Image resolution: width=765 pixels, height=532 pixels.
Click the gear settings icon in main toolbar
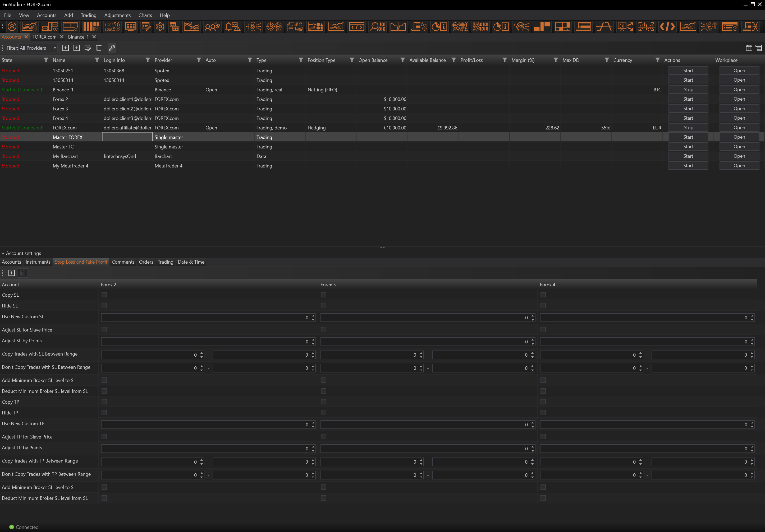(x=160, y=27)
